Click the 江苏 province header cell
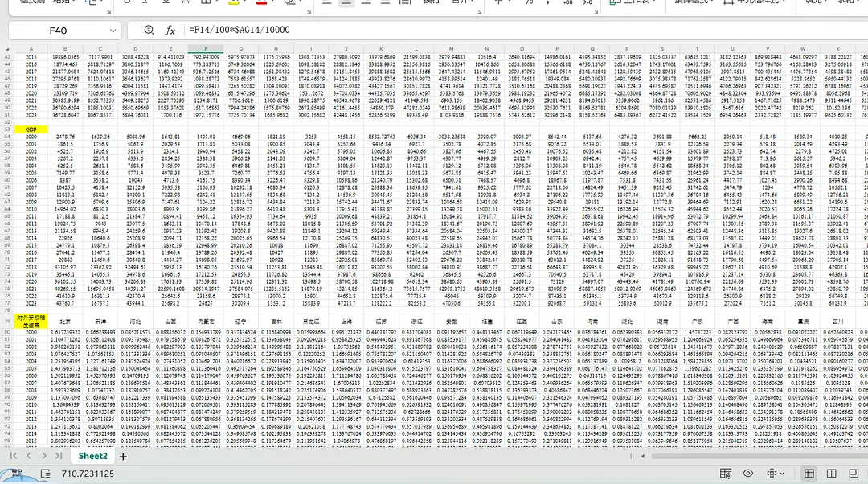Image resolution: width=868 pixels, height=484 pixels. (382, 321)
